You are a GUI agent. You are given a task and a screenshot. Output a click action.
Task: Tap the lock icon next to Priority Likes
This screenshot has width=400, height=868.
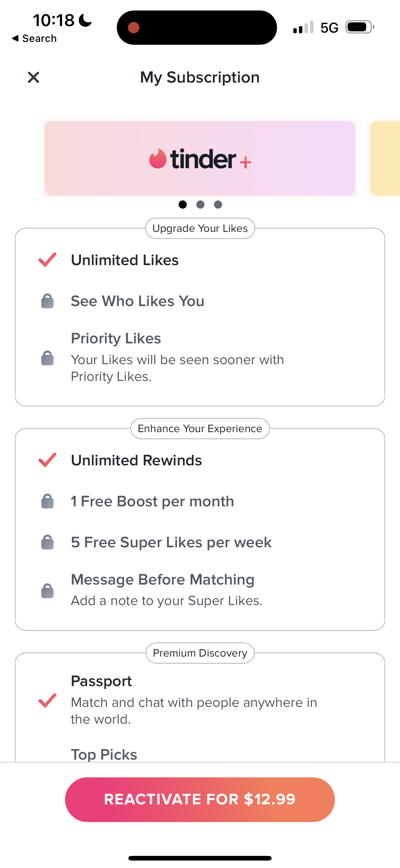tap(47, 358)
